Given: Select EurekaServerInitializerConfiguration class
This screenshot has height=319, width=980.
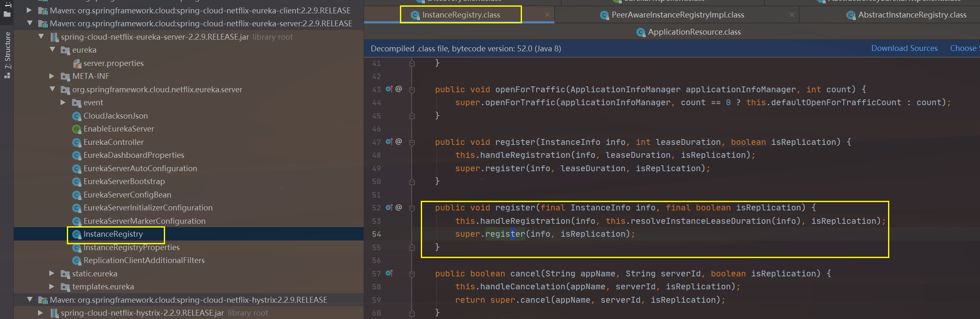Looking at the screenshot, I should [148, 208].
